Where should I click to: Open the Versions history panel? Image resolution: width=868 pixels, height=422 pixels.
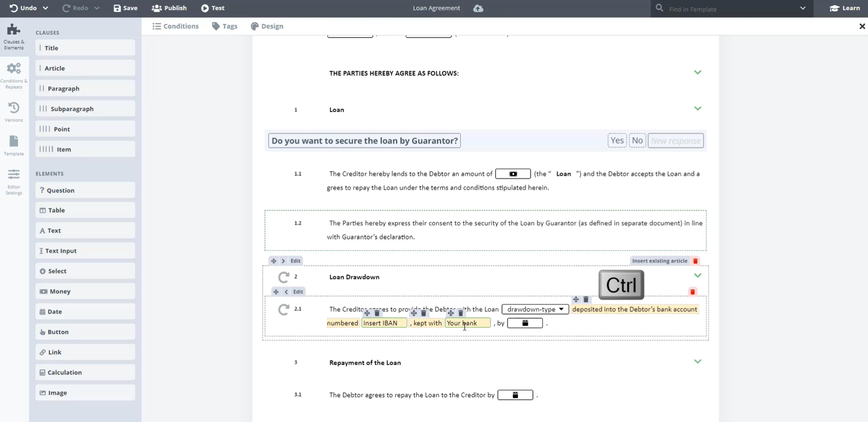[x=14, y=112]
